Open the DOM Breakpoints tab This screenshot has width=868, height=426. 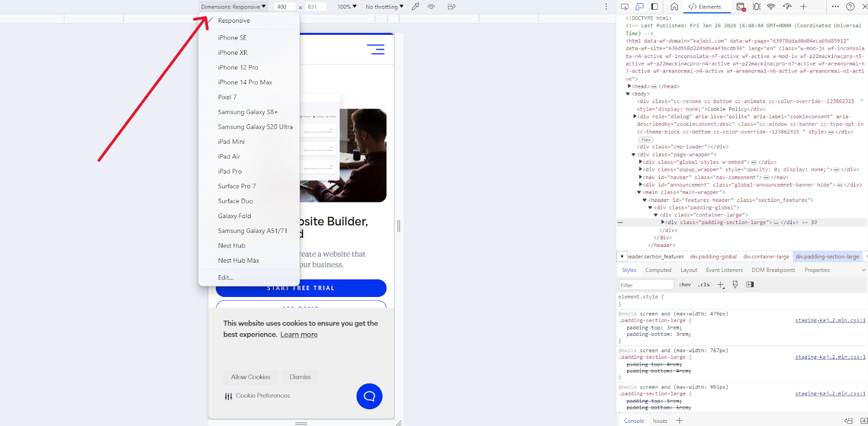pos(774,270)
